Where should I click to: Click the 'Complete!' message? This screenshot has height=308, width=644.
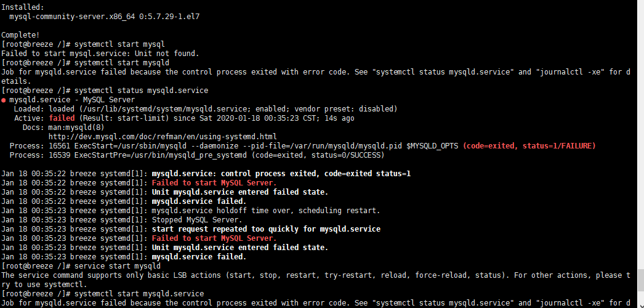[x=20, y=34]
